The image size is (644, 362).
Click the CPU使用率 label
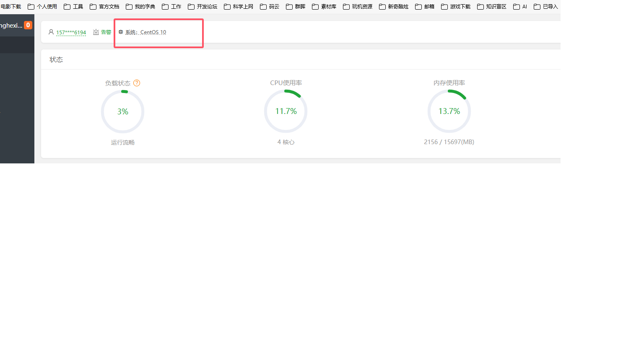[286, 83]
